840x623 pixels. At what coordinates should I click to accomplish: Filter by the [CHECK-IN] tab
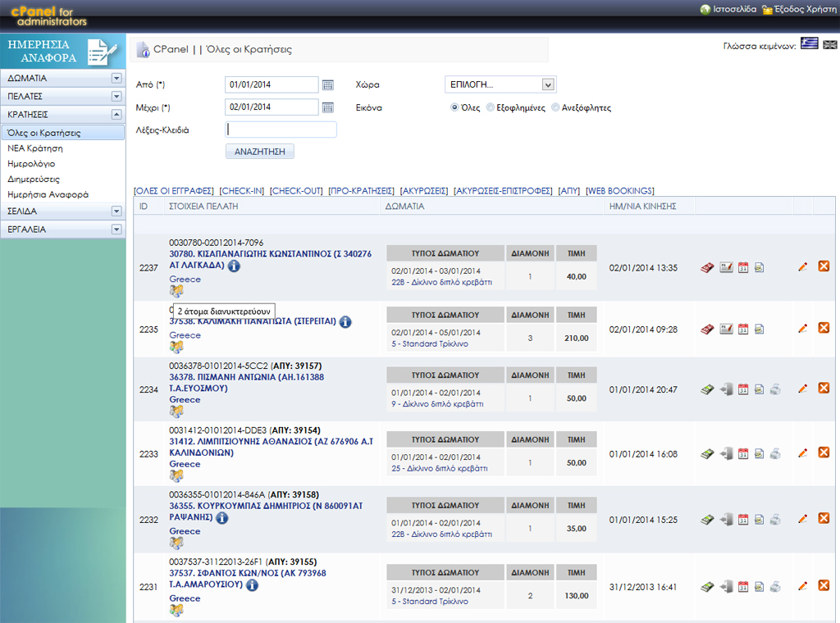tap(241, 190)
